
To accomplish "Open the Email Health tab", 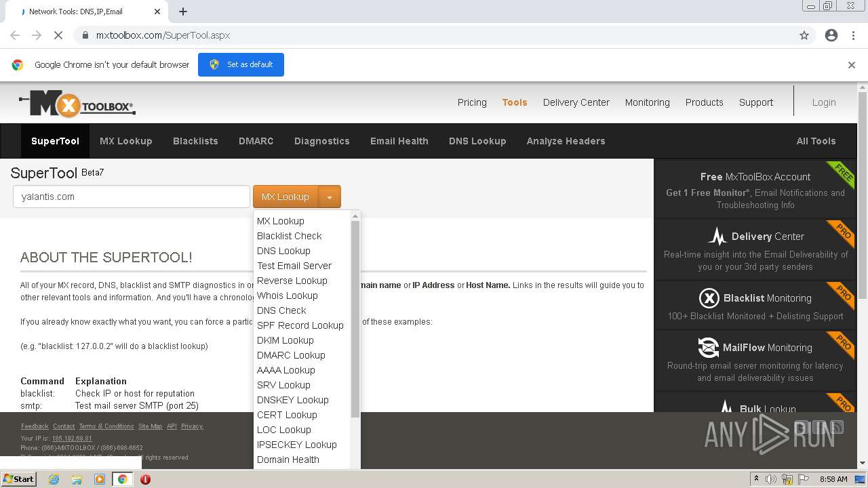I will coord(399,141).
